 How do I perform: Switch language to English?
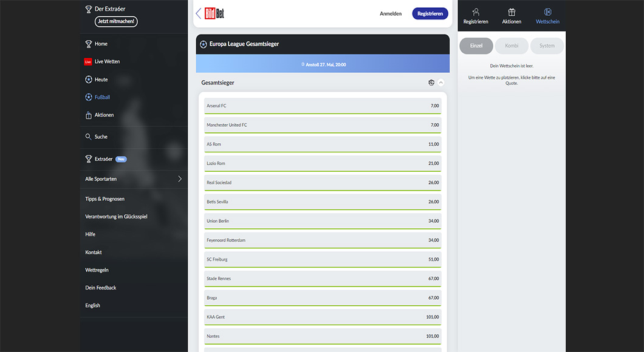(x=92, y=306)
